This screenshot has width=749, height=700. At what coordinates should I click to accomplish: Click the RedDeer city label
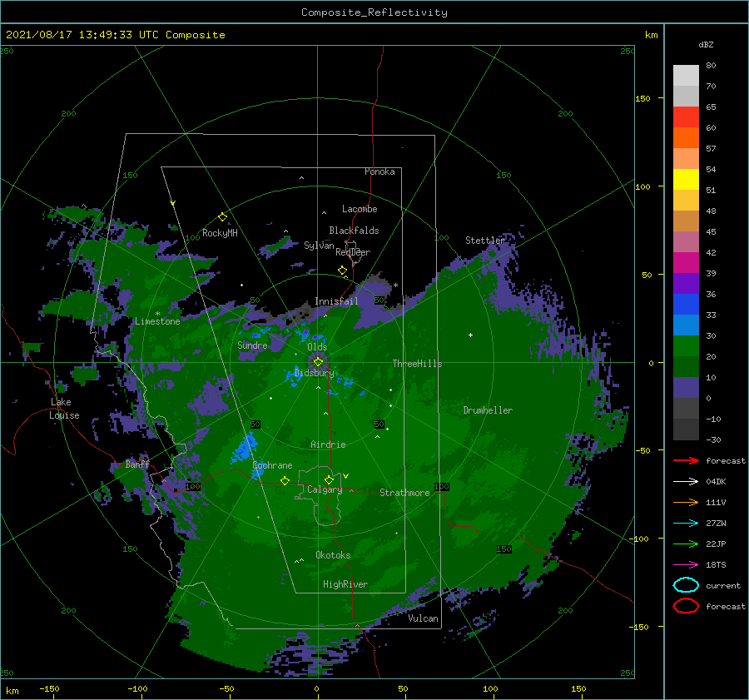click(353, 252)
